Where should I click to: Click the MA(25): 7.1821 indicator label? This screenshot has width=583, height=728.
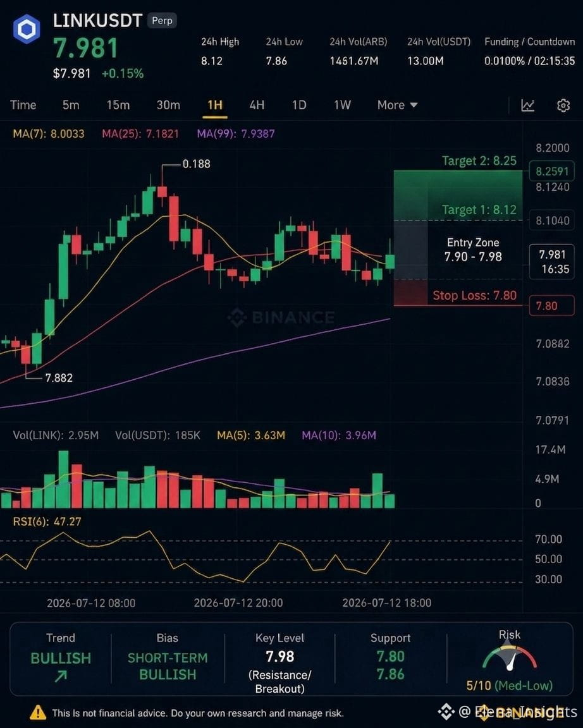pyautogui.click(x=140, y=134)
